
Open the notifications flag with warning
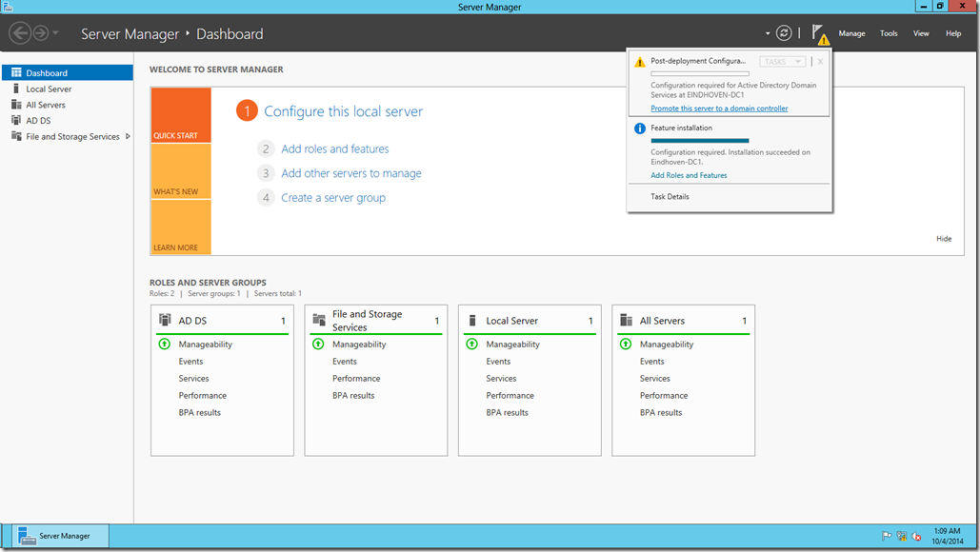tap(820, 34)
